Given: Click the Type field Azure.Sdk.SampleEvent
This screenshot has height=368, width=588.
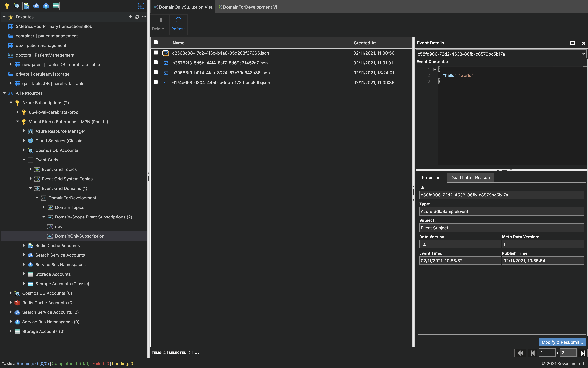Looking at the screenshot, I should point(502,211).
